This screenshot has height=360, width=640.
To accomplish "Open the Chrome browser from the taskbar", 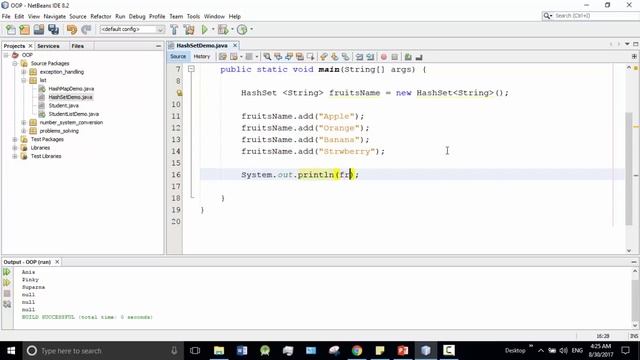I will tap(357, 350).
